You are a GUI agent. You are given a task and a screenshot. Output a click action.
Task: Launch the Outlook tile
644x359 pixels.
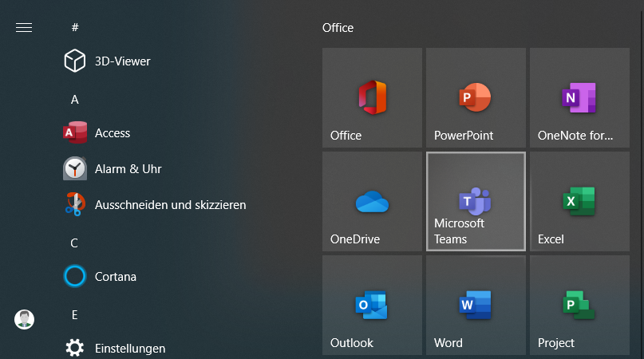coord(372,306)
